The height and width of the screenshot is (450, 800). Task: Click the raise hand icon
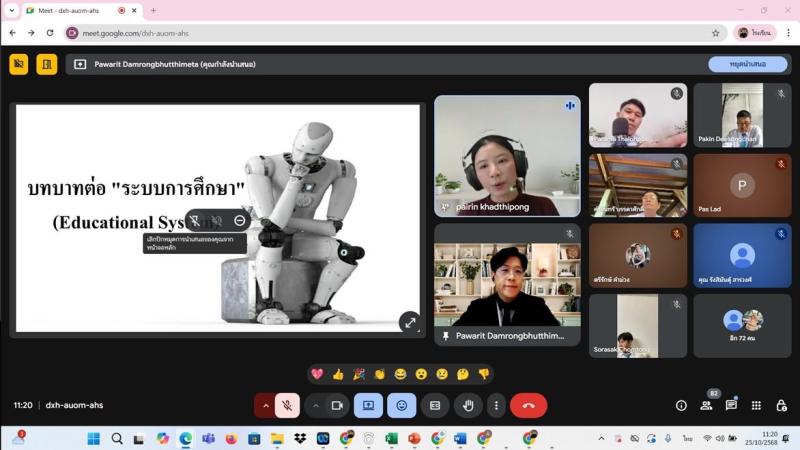(467, 405)
